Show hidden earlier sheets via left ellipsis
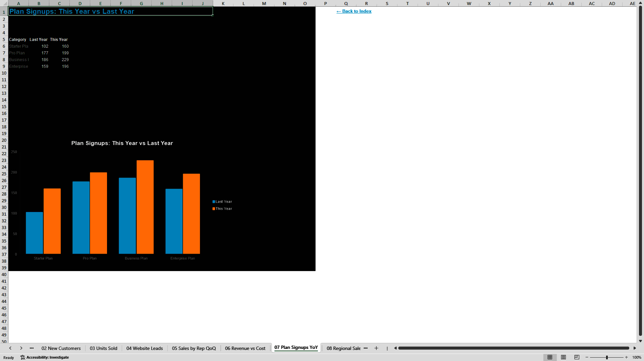The width and height of the screenshot is (644, 361). pyautogui.click(x=32, y=348)
